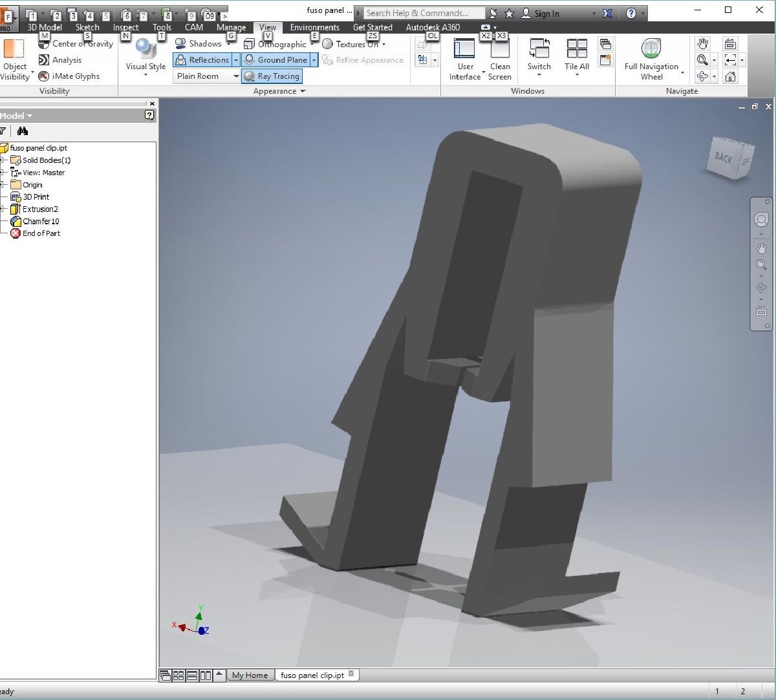Viewport: 776px width, 700px height.
Task: Select Chamfer10 in the model browser
Action: click(x=41, y=222)
